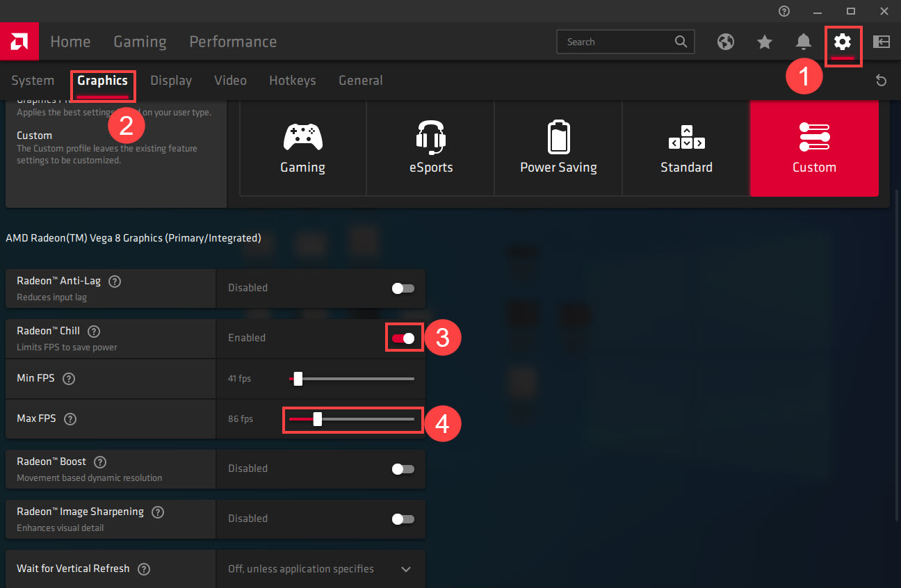Select the Gaming graphics profile
901x588 pixels.
303,148
